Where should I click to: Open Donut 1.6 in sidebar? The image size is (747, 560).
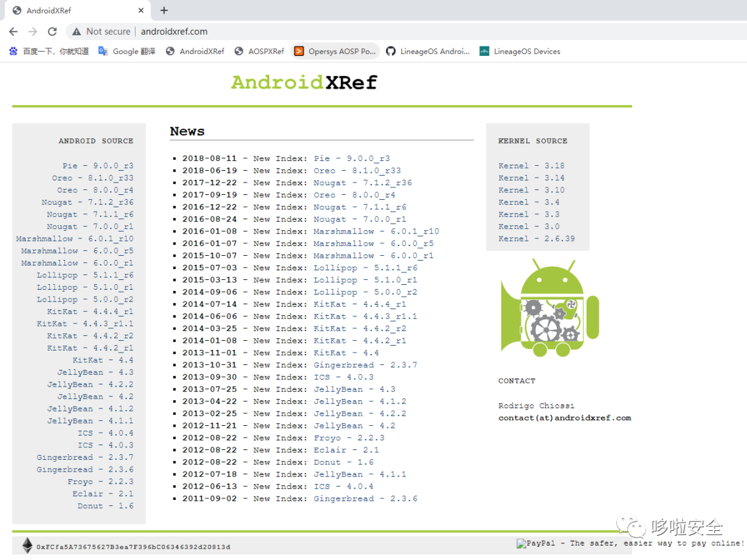[106, 505]
